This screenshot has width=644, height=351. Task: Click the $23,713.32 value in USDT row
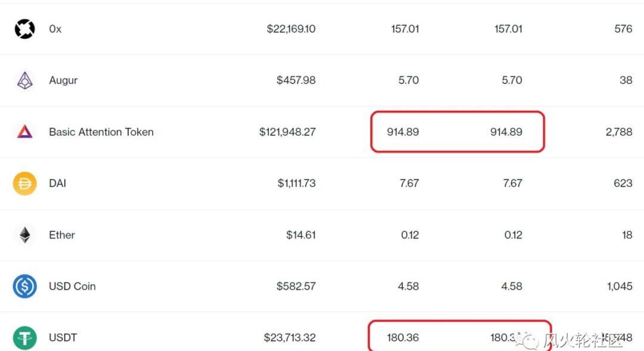290,338
